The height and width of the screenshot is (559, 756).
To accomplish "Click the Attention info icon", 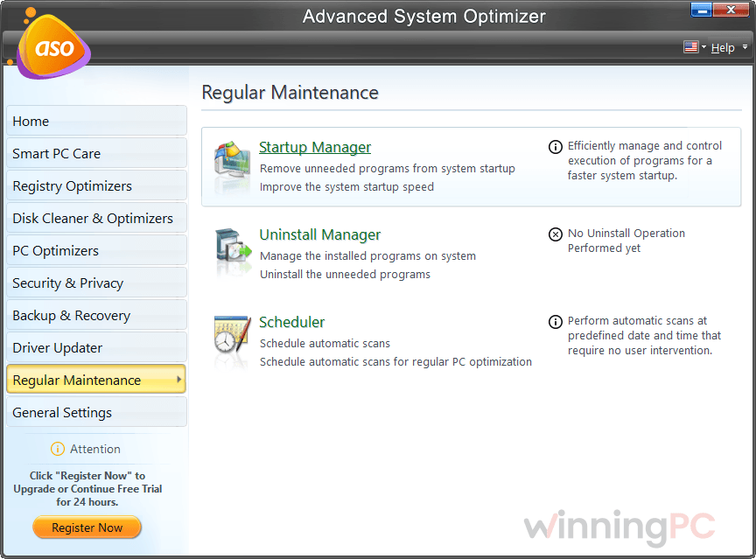I will [x=58, y=449].
